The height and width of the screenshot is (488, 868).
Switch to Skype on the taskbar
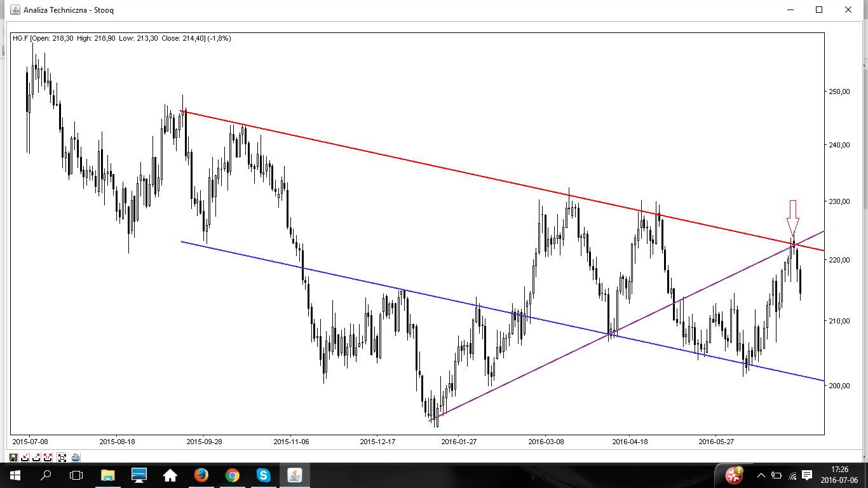click(264, 475)
